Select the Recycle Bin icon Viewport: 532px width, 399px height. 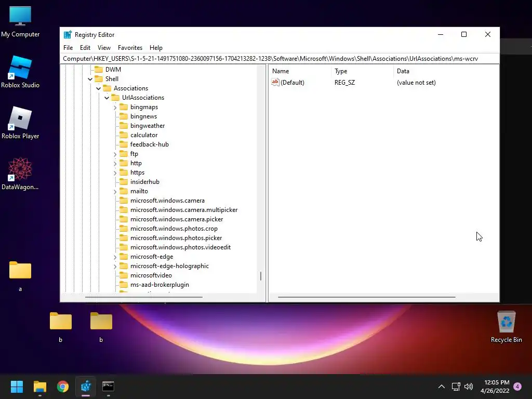(506, 327)
